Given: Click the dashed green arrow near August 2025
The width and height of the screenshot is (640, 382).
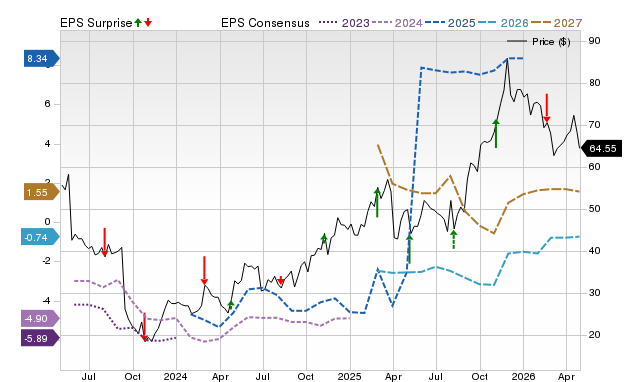Looking at the screenshot, I should [453, 240].
